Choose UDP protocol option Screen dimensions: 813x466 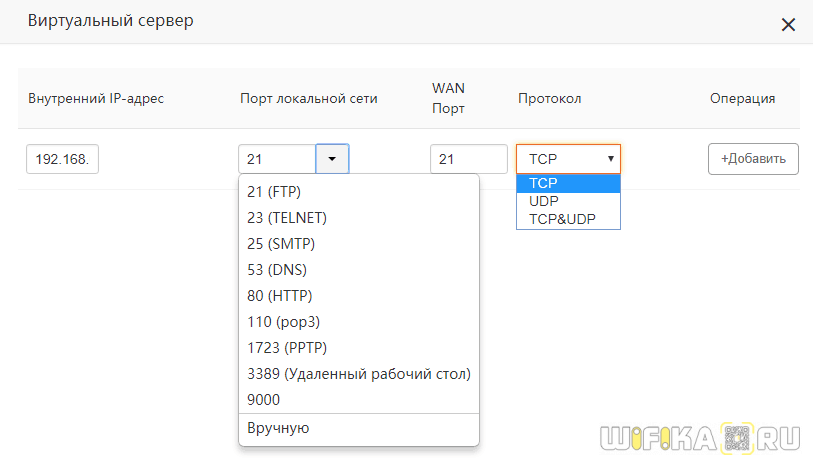pyautogui.click(x=544, y=201)
